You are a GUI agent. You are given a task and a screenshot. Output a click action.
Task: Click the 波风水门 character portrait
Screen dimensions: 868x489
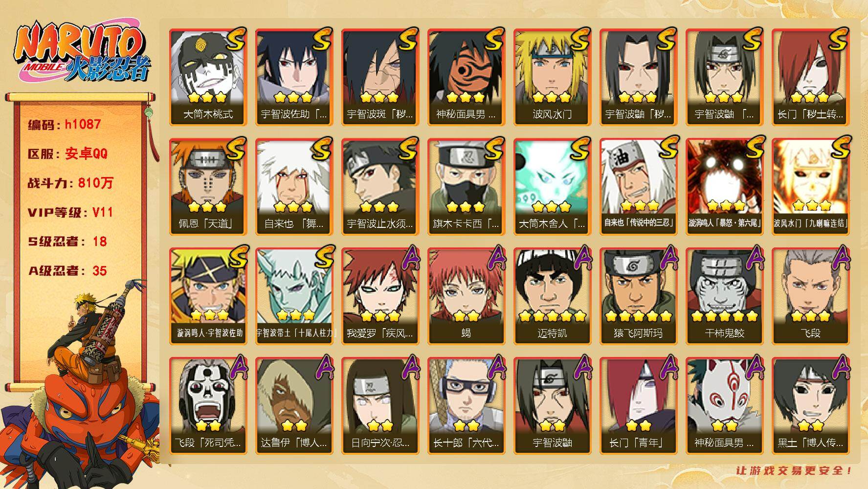click(552, 77)
